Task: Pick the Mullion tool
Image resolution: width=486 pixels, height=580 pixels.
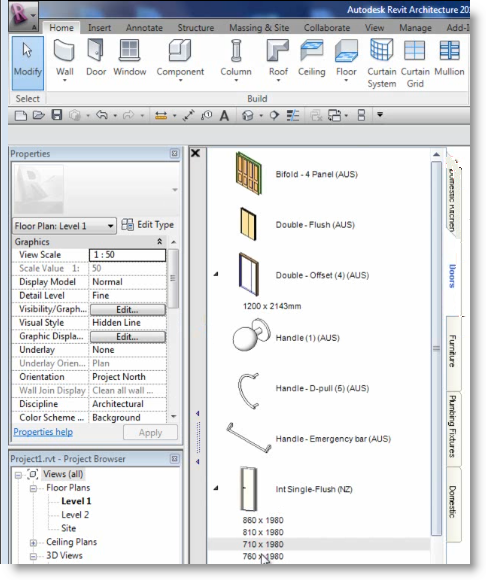Action: pos(449,57)
